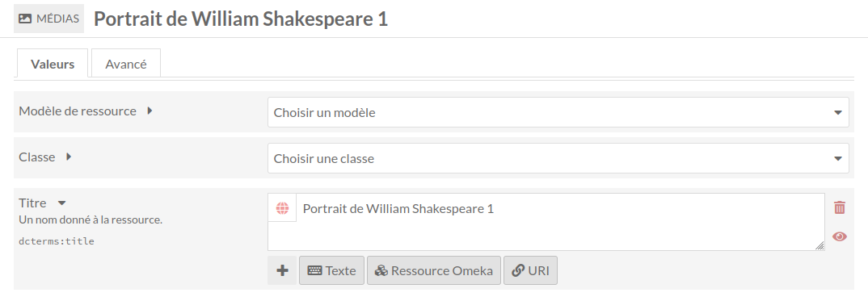Open the language globe icon for title
Image resolution: width=868 pixels, height=301 pixels.
pos(282,208)
